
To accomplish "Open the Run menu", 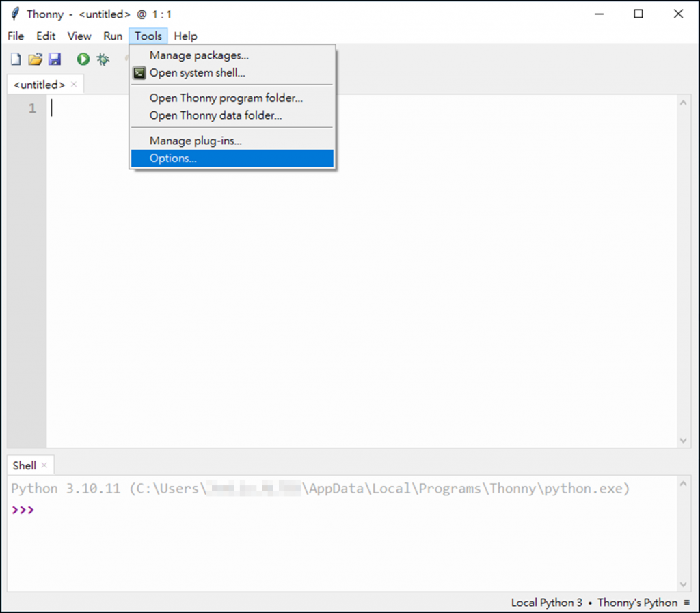I will tap(113, 36).
